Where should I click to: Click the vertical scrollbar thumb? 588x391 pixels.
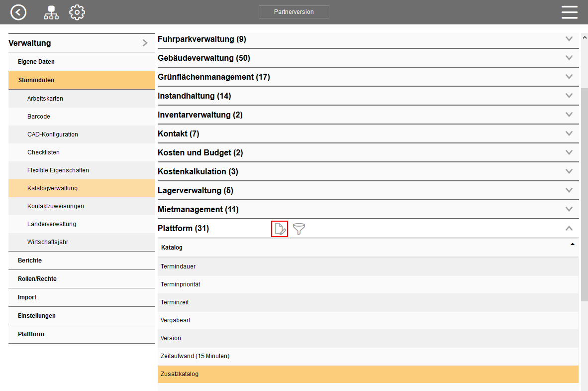pyautogui.click(x=584, y=194)
